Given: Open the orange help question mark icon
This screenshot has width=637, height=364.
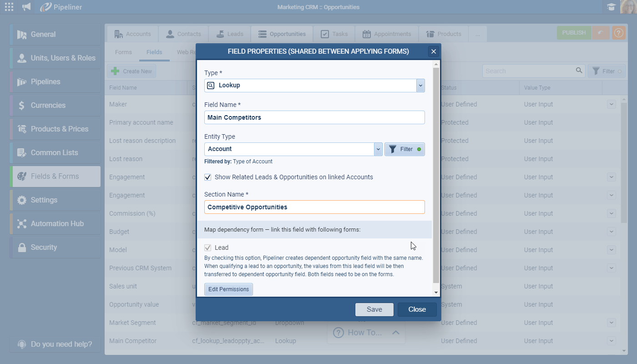Looking at the screenshot, I should [618, 32].
